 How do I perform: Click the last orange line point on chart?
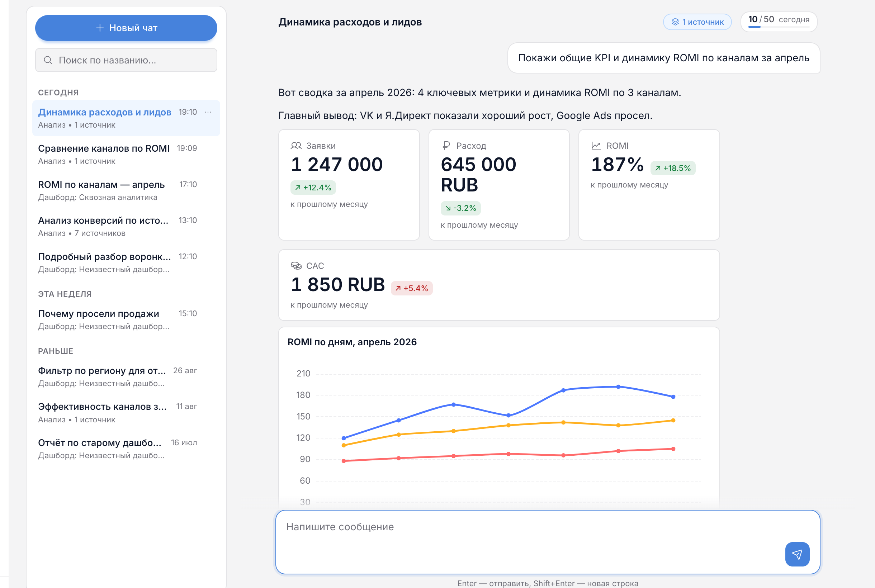point(673,420)
